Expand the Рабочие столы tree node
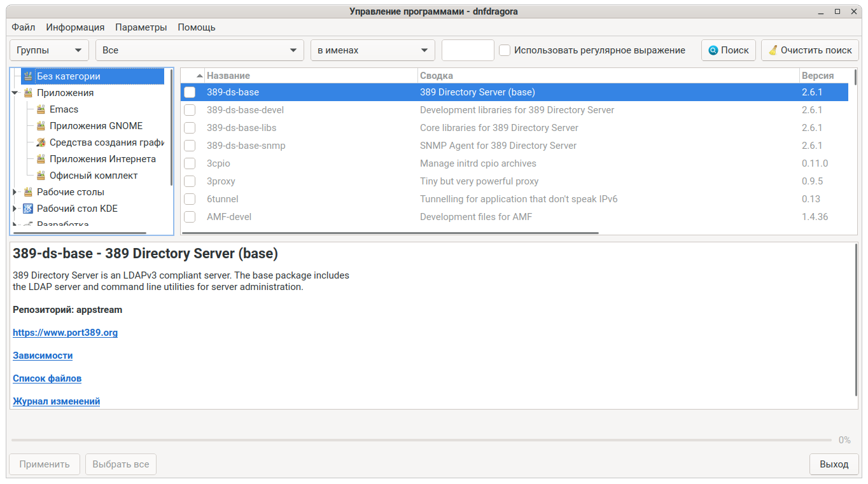The width and height of the screenshot is (868, 484). point(15,192)
